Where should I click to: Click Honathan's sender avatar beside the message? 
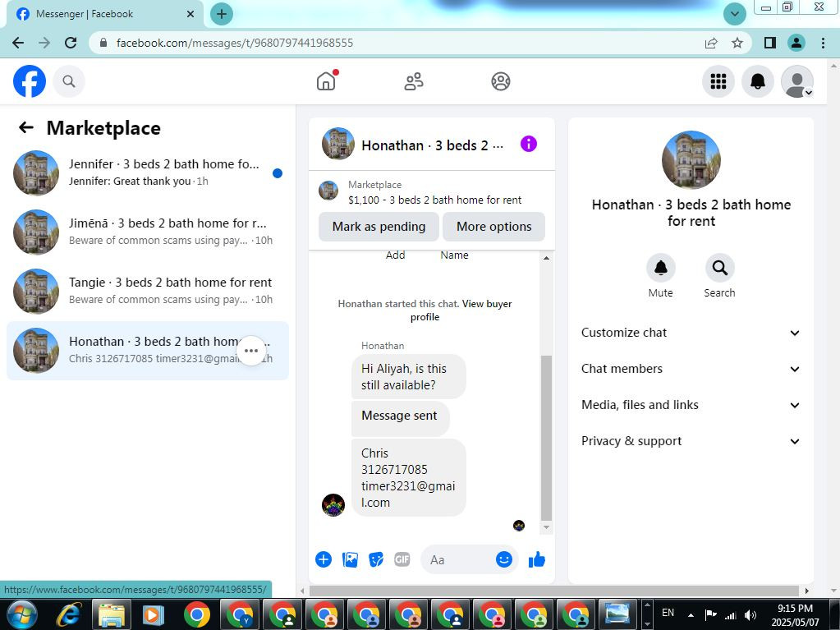click(x=333, y=504)
